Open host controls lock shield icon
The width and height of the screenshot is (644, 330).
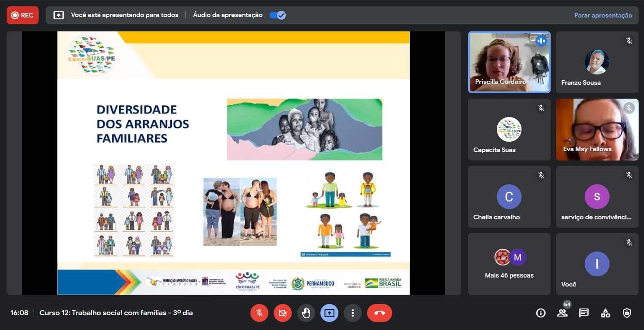click(x=627, y=313)
